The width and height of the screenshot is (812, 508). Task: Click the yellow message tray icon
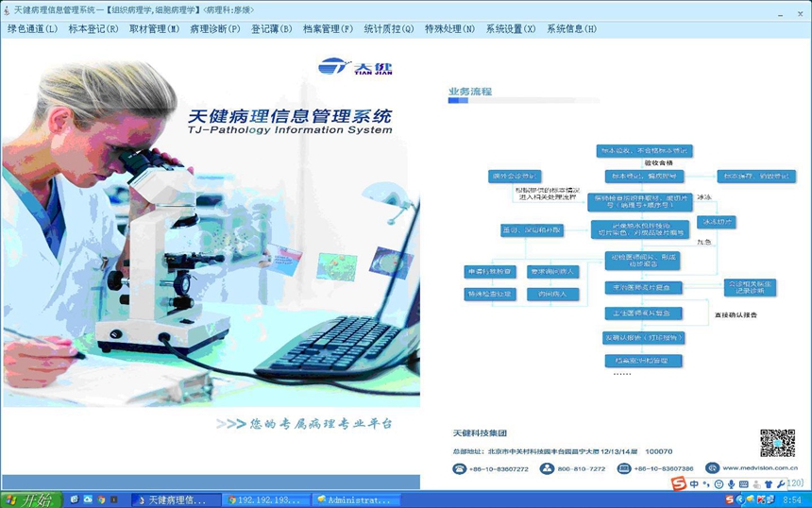click(750, 500)
